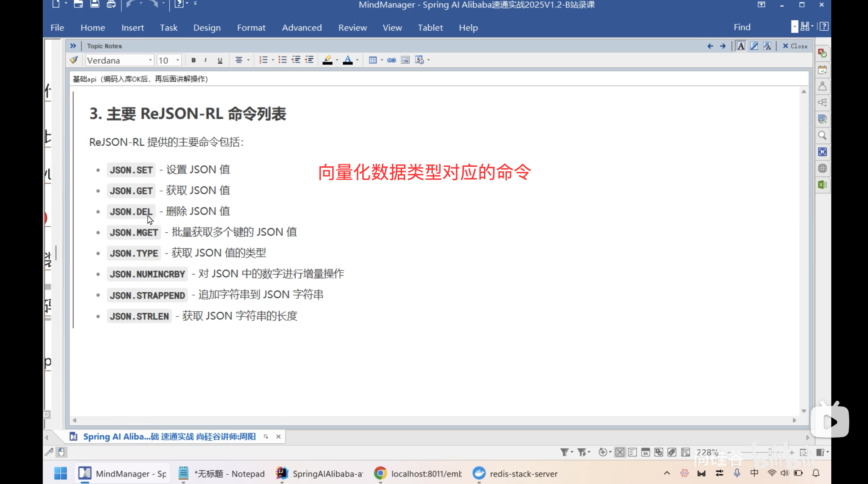
Task: Insert an image into the Topic Notes
Action: [405, 60]
